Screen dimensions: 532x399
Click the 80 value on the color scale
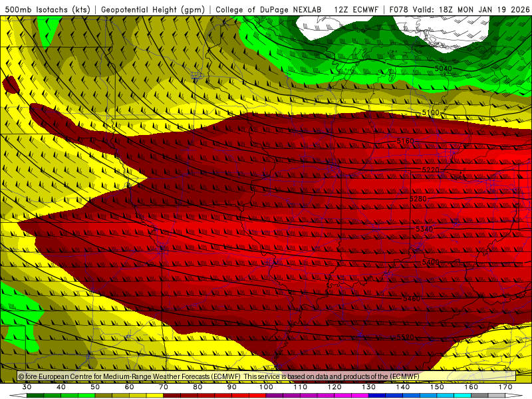click(198, 387)
